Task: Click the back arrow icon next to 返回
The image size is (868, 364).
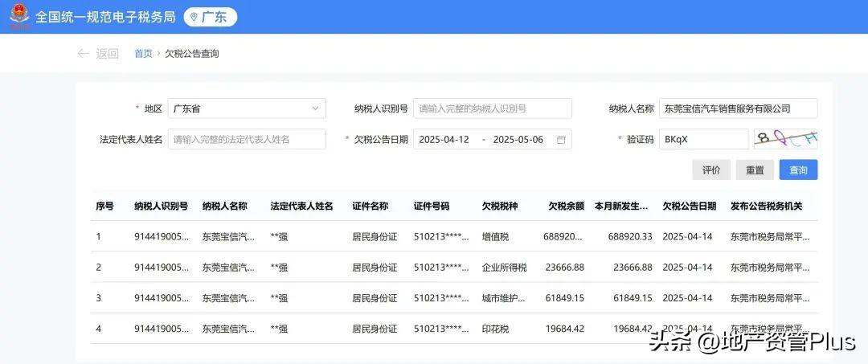Action: coord(83,54)
